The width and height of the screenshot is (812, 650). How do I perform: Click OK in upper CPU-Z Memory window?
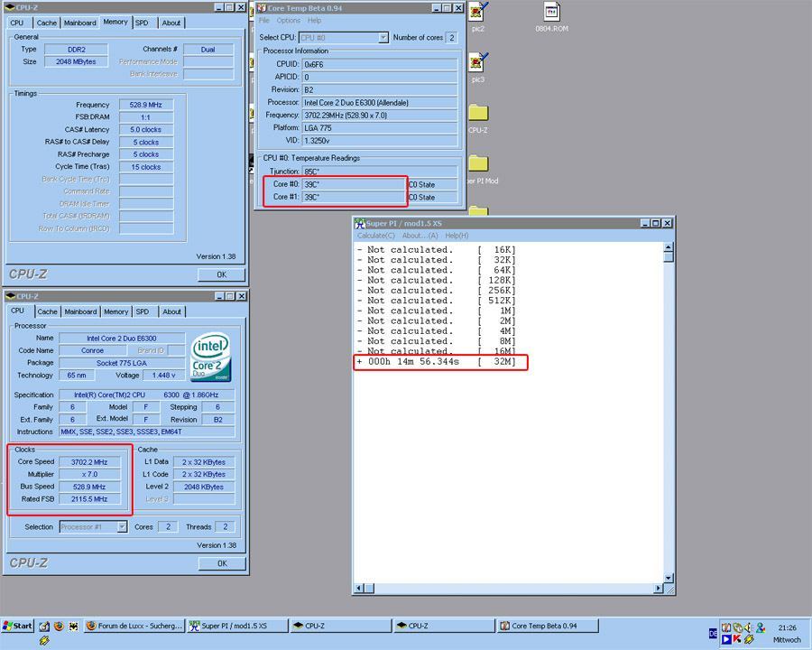pos(221,274)
